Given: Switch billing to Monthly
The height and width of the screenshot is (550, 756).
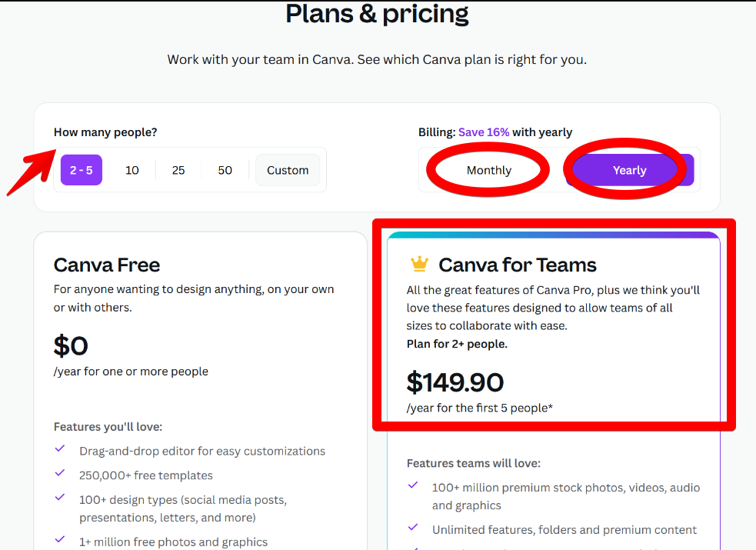Looking at the screenshot, I should [488, 171].
